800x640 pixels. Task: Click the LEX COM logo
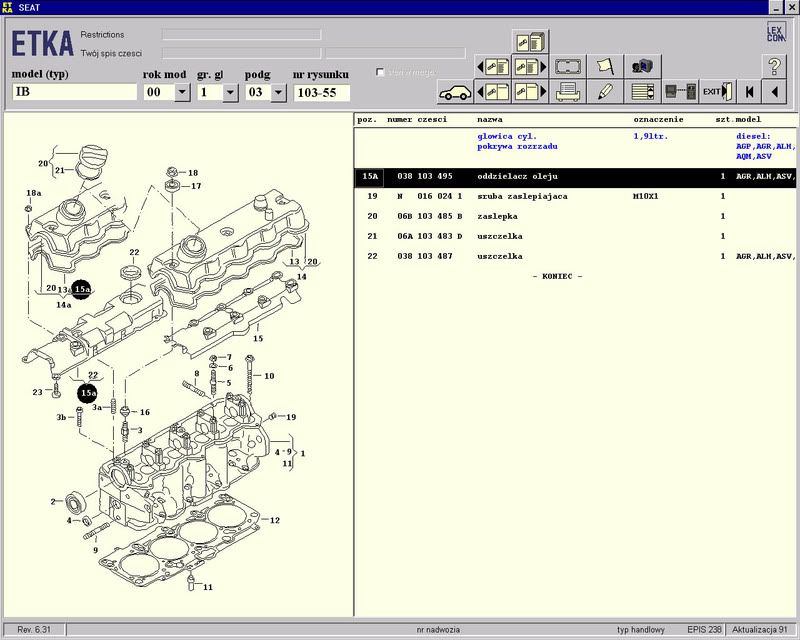coord(776,32)
